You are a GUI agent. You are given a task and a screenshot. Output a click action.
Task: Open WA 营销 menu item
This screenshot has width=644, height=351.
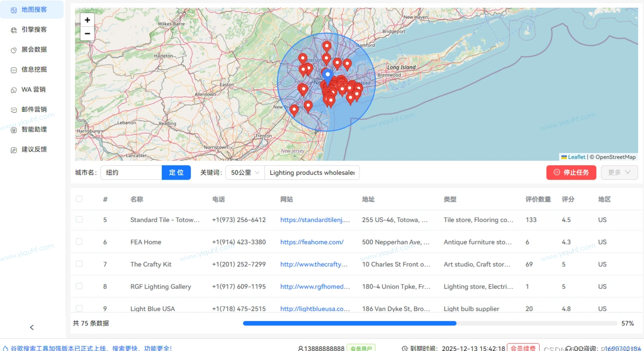32,89
